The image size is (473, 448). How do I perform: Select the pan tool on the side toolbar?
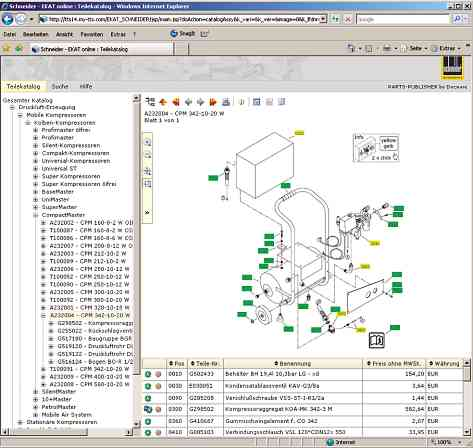[148, 171]
